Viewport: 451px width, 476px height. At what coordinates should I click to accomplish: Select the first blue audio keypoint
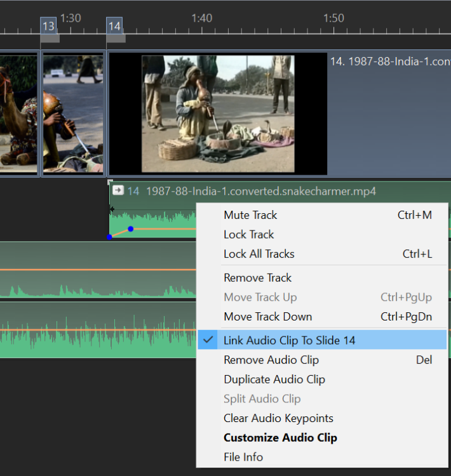pos(110,237)
